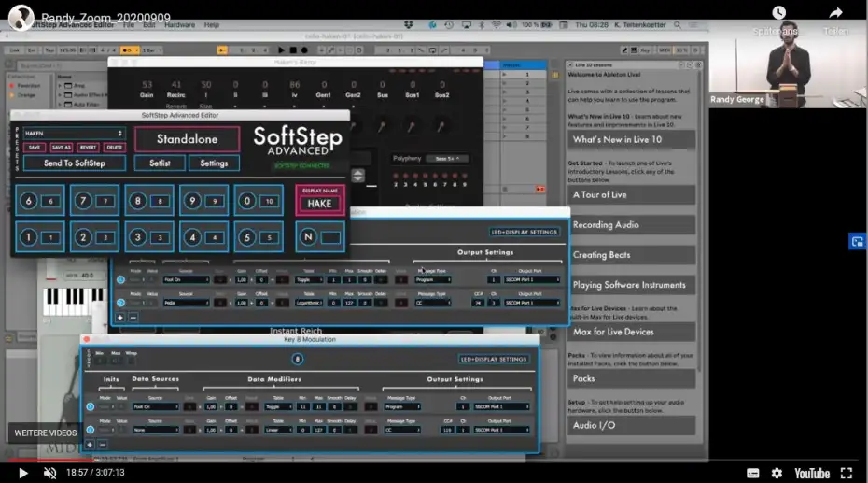
Task: Add a modline with plus in upper modulation window
Action: tap(120, 318)
